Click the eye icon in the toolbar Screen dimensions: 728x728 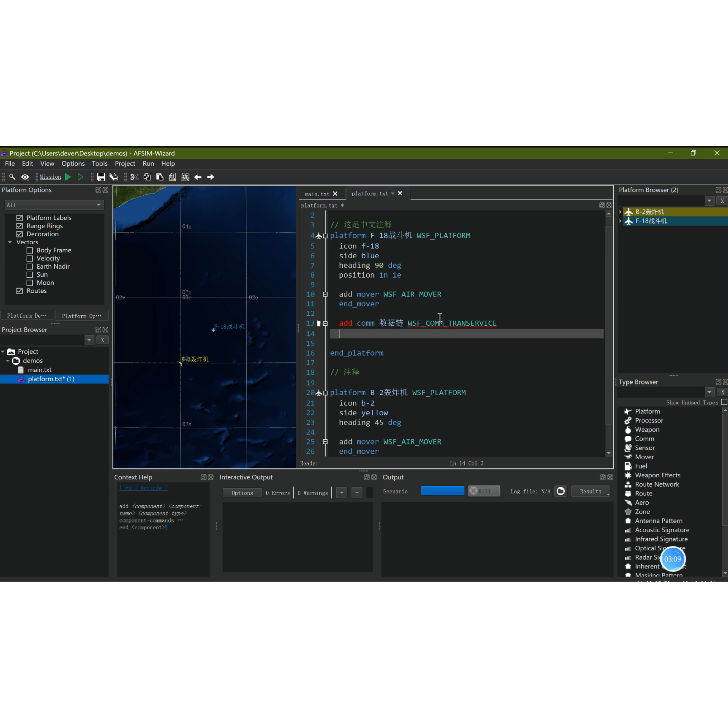[25, 177]
